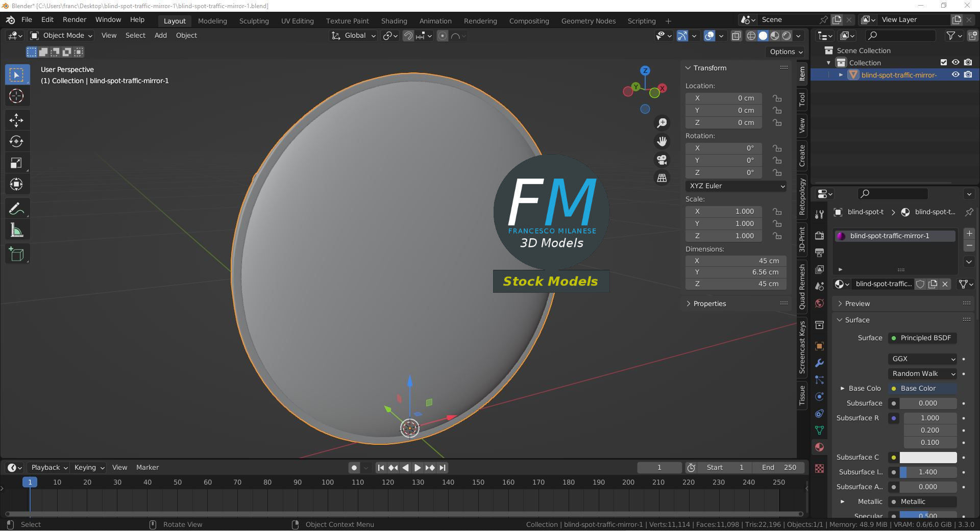Hide blind-spot-traffic-mirror object eye icon
Screen dimensions: 980x531
(x=955, y=74)
